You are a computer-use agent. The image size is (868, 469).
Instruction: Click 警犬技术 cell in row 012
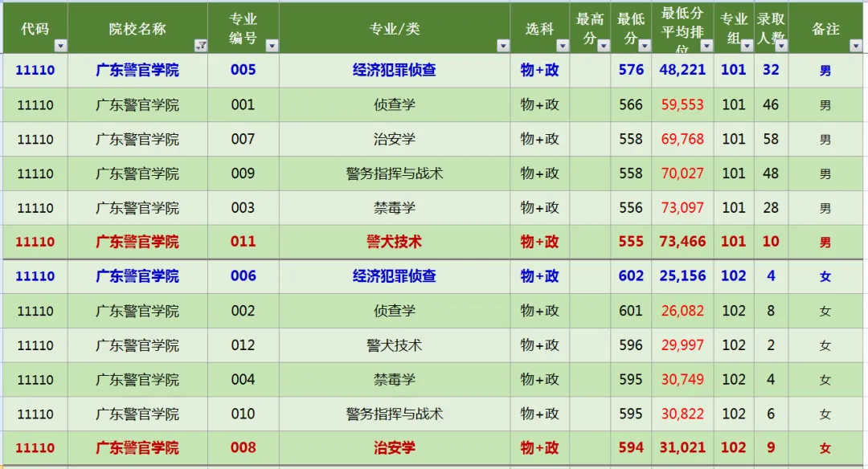click(x=394, y=345)
